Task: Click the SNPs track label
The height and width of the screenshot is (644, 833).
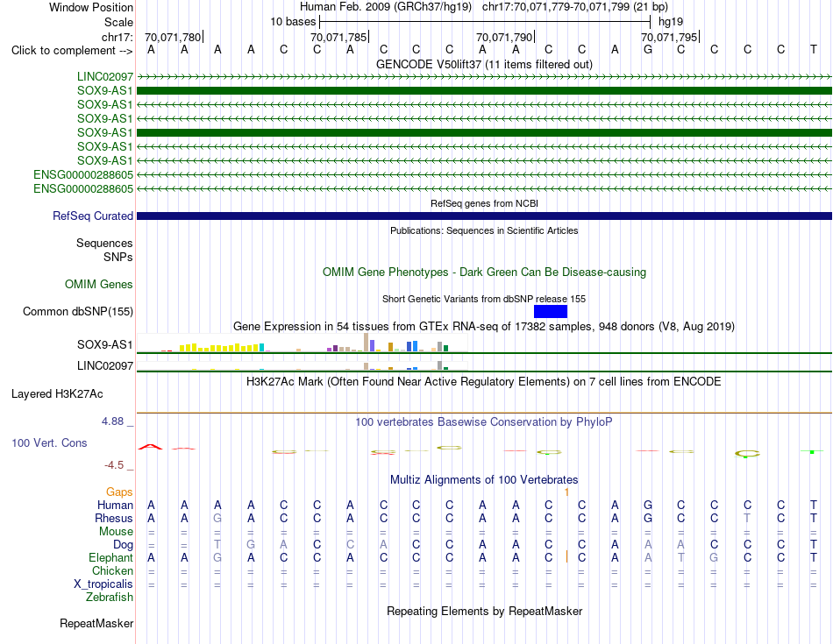Action: point(118,257)
